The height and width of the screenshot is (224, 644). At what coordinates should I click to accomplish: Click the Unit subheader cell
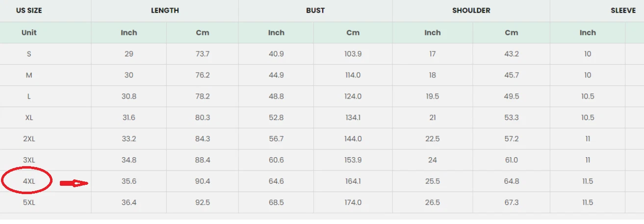point(29,32)
